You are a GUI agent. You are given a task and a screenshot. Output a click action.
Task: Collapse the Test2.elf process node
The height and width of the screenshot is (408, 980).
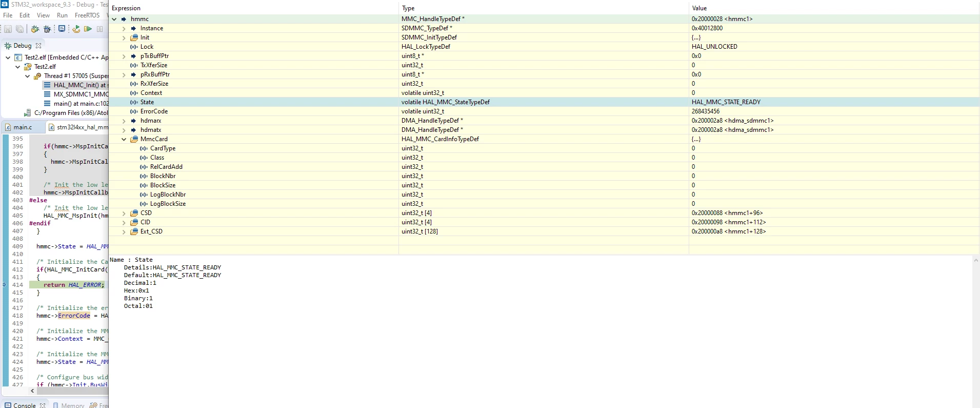[x=17, y=67]
